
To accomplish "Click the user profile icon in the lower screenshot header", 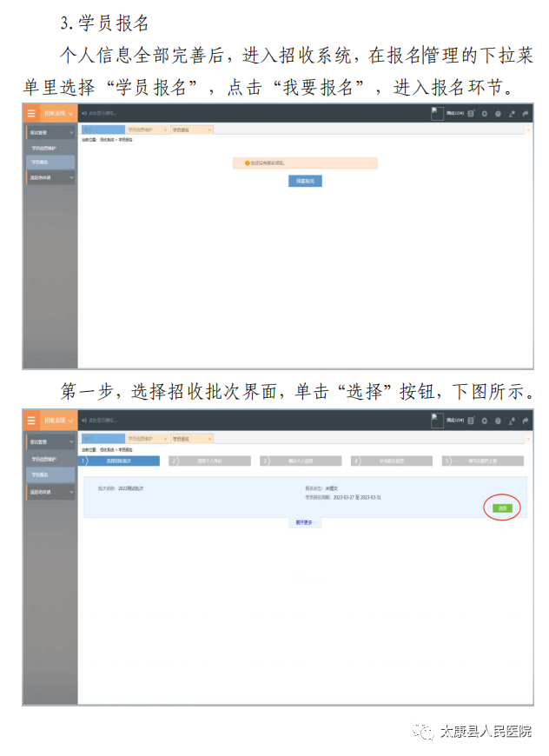I will pos(512,421).
